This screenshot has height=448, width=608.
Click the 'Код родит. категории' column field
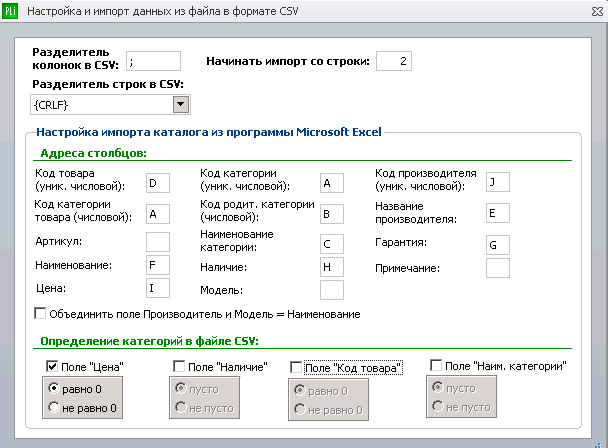tap(332, 214)
